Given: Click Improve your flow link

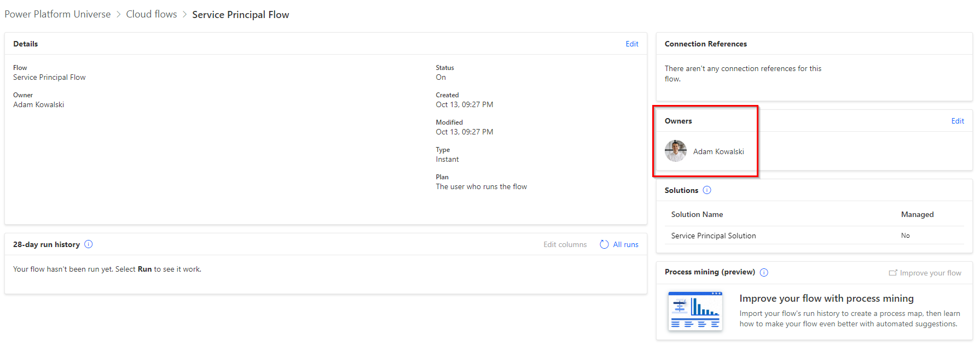Looking at the screenshot, I should point(930,273).
